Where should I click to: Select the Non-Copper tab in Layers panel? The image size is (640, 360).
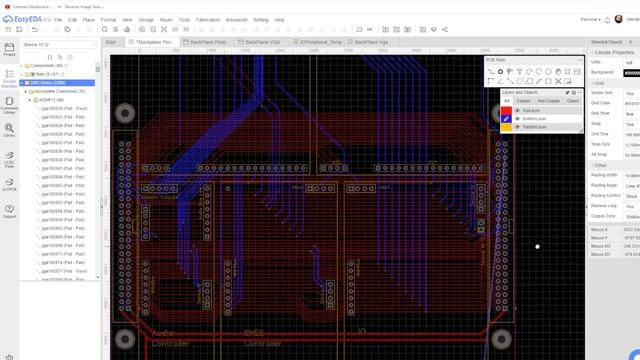548,101
